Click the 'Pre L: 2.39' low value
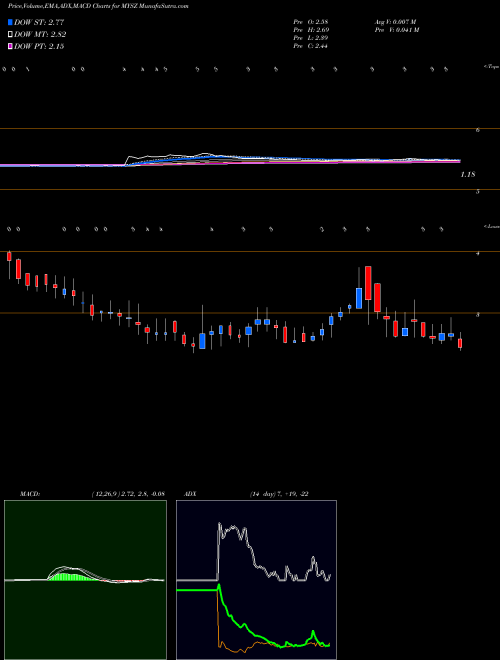Viewport: 500px width, 660px height. click(311, 37)
